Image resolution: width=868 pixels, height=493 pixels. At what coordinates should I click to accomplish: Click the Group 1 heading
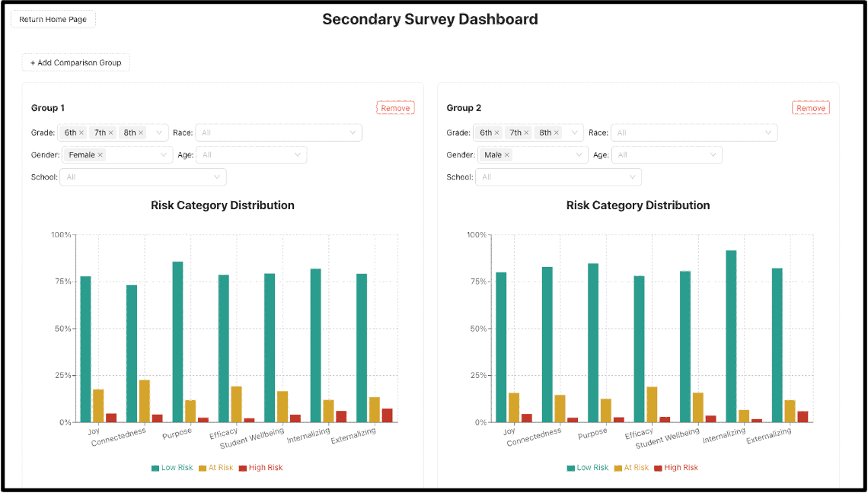click(x=48, y=108)
